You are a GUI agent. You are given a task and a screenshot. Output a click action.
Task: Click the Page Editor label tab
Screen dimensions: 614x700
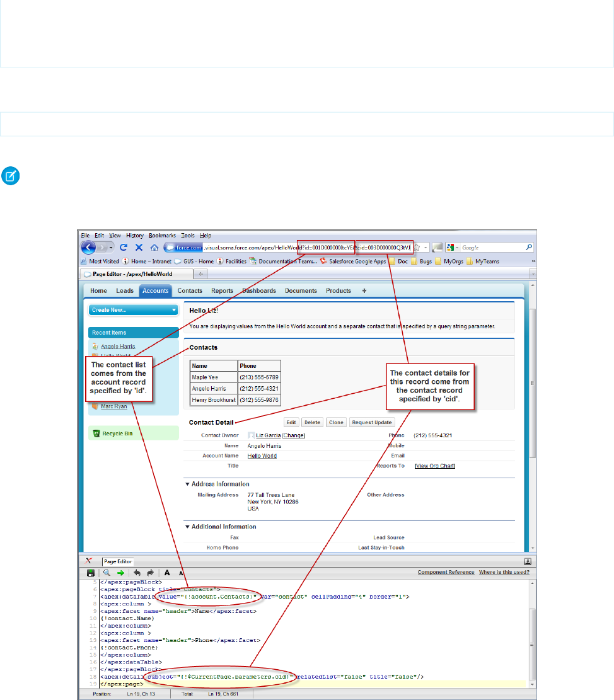click(118, 561)
